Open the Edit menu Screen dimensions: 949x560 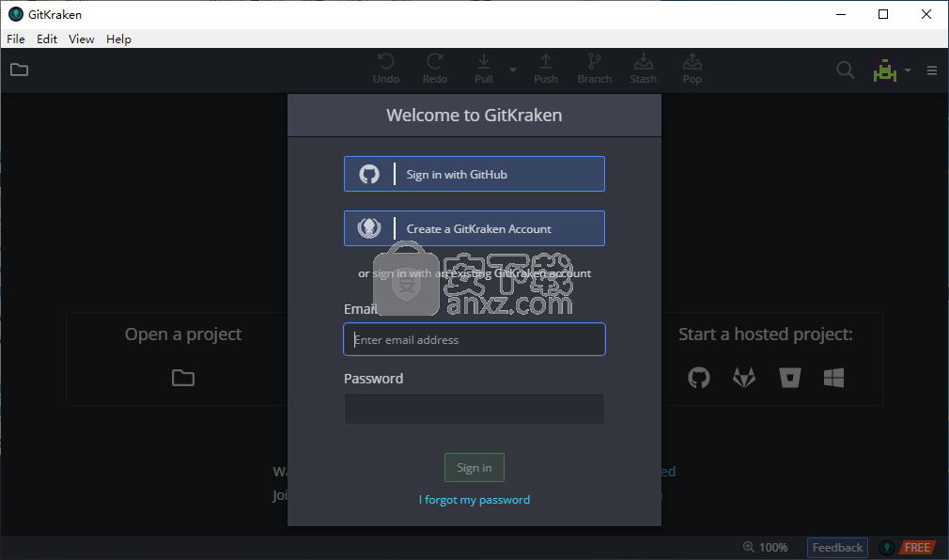click(x=47, y=39)
